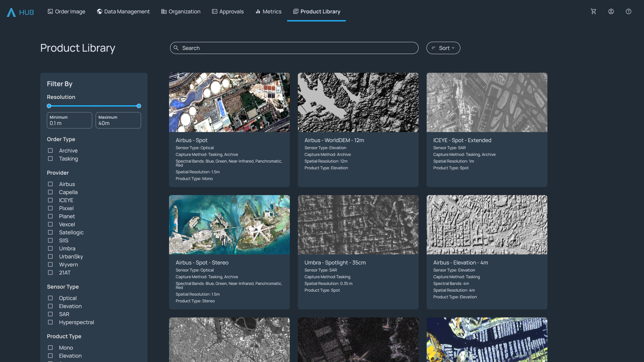Click the search magnifier icon
This screenshot has width=644, height=362.
pyautogui.click(x=176, y=48)
